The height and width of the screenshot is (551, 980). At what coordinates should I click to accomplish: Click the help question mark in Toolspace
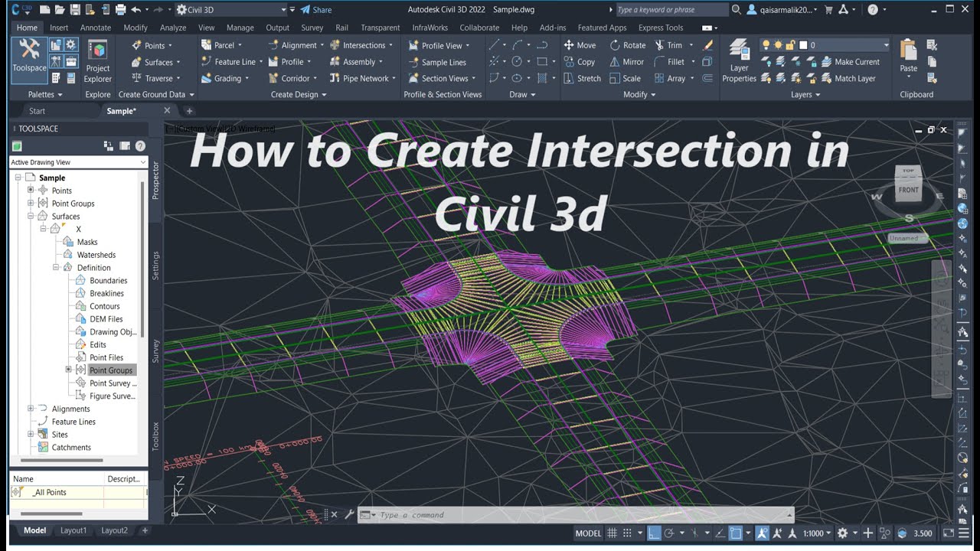140,145
